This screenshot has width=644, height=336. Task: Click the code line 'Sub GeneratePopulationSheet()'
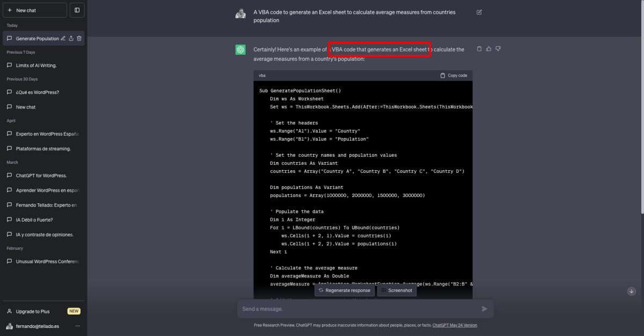(x=300, y=91)
